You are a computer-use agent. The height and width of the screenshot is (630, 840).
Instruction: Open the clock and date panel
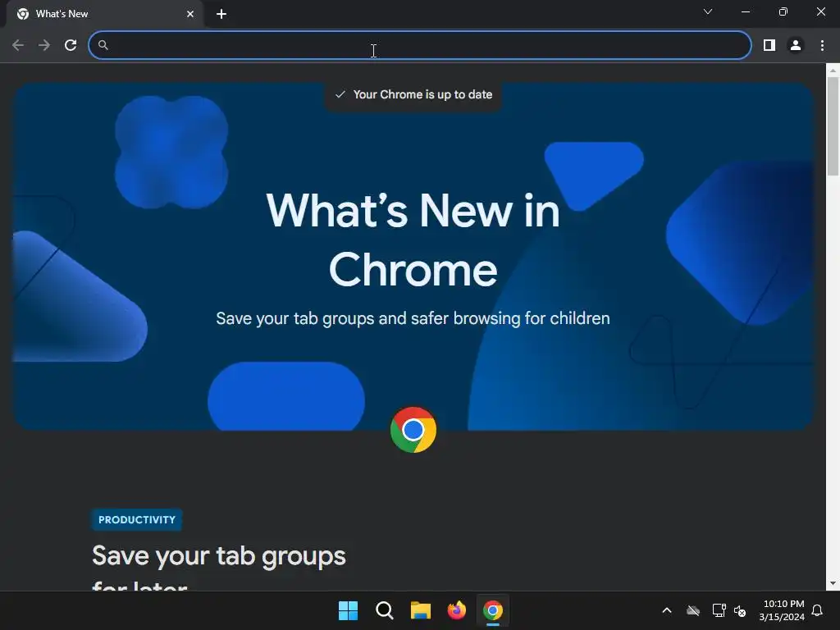click(782, 610)
